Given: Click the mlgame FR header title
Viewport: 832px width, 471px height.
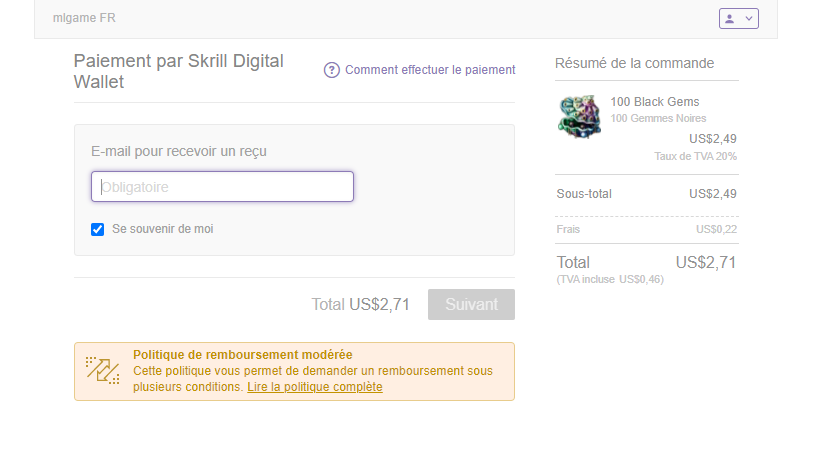Looking at the screenshot, I should [84, 18].
